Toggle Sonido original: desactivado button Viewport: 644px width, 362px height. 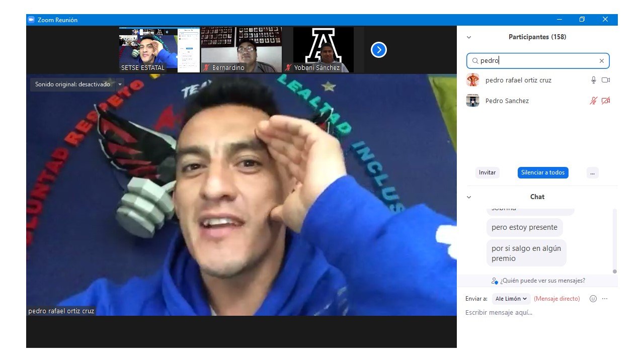[x=73, y=84]
